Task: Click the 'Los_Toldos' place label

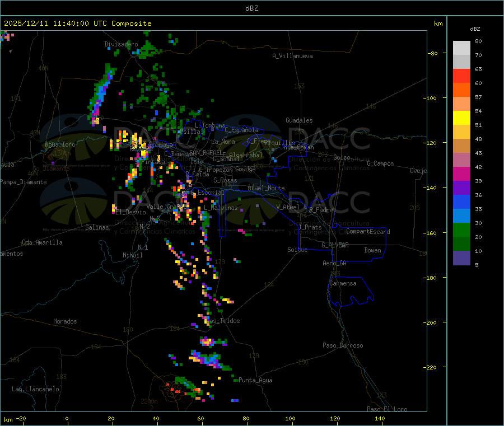Action: (x=223, y=321)
